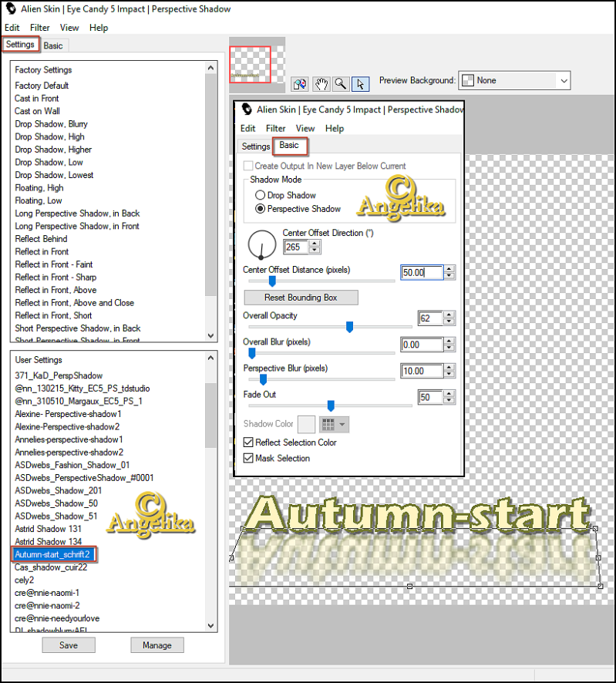Click Factory Settings list scroll down arrow
The image size is (616, 683).
pos(210,335)
